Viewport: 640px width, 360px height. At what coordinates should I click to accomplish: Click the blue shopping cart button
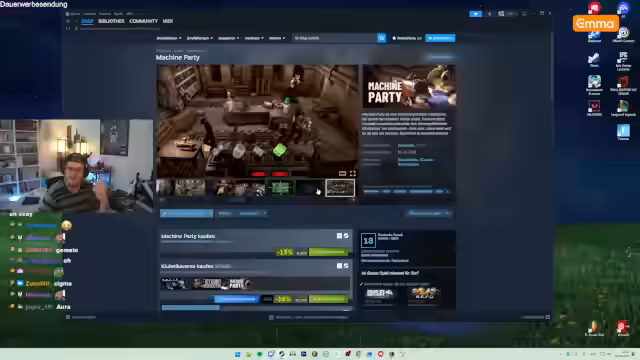click(x=440, y=38)
